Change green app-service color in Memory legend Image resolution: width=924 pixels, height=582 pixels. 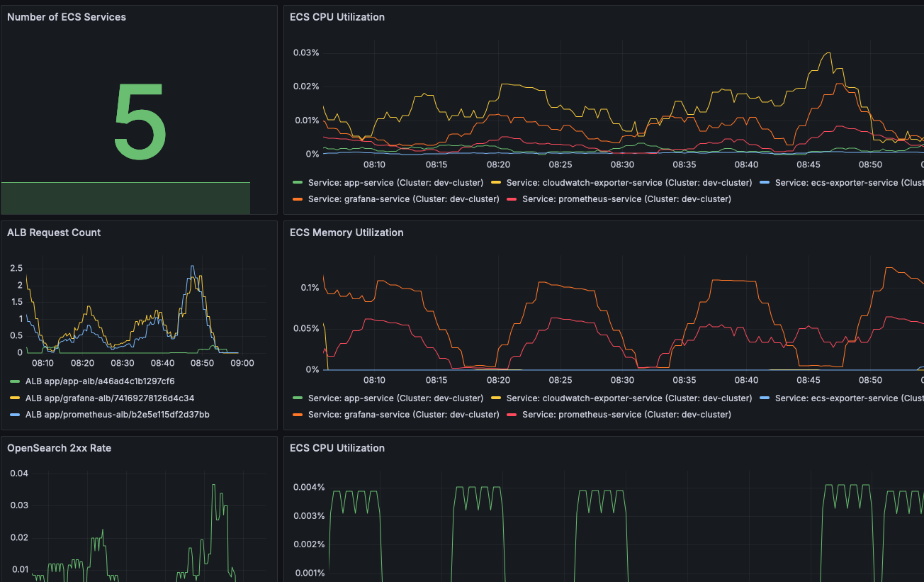click(x=298, y=398)
